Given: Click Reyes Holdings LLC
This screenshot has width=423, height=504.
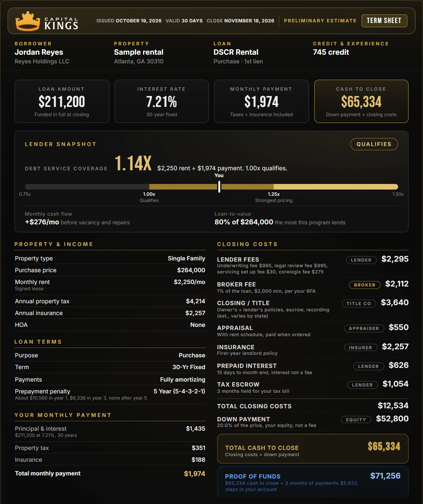Looking at the screenshot, I should pos(42,62).
